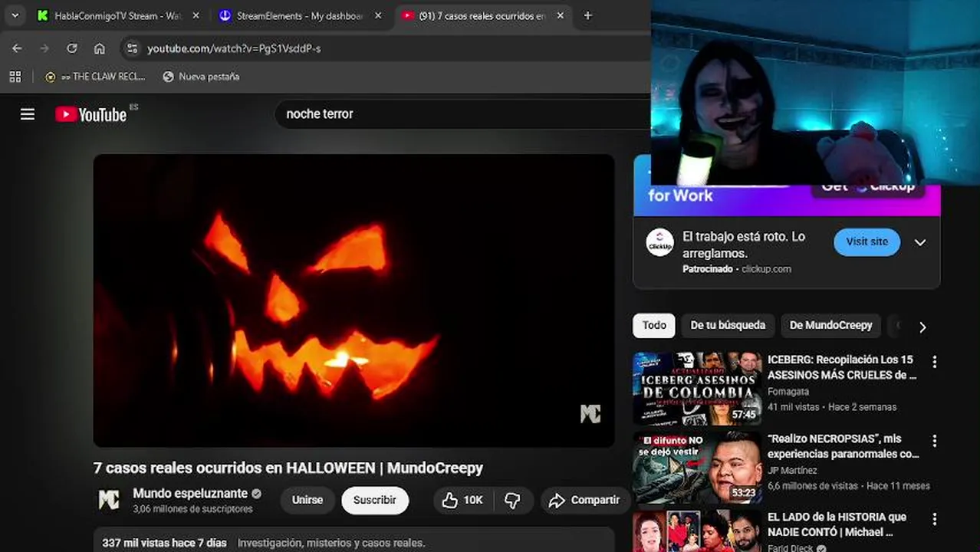Open EL LADO de la HISTORIA title

837,524
